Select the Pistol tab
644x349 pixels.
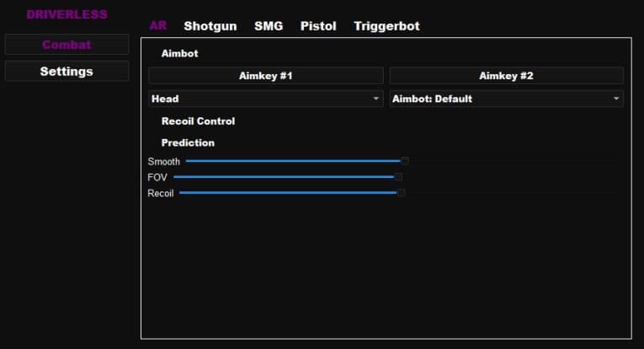[x=318, y=26]
